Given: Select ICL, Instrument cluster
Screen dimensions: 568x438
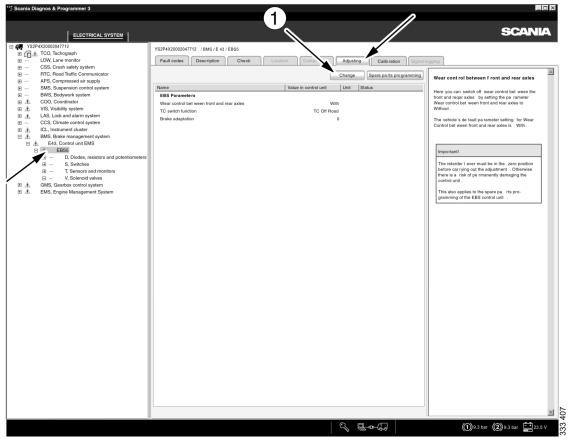Looking at the screenshot, I should coord(64,129).
